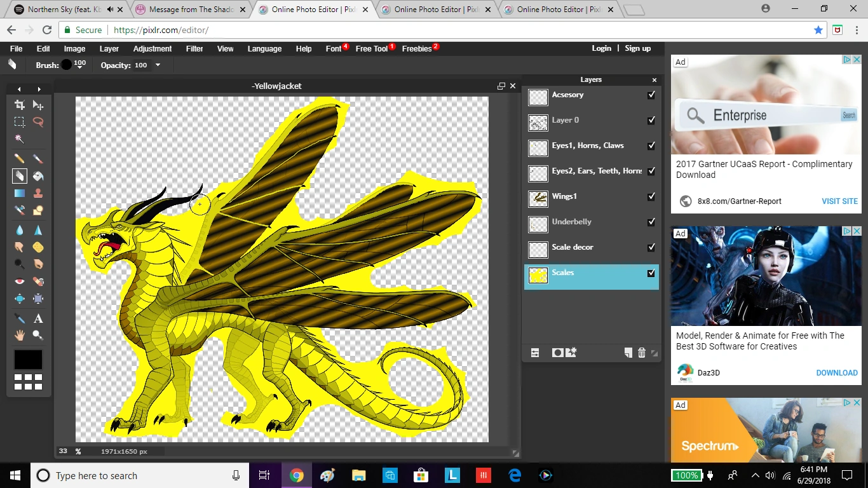Open the black foreground color swatch
This screenshot has height=488, width=868.
[28, 360]
